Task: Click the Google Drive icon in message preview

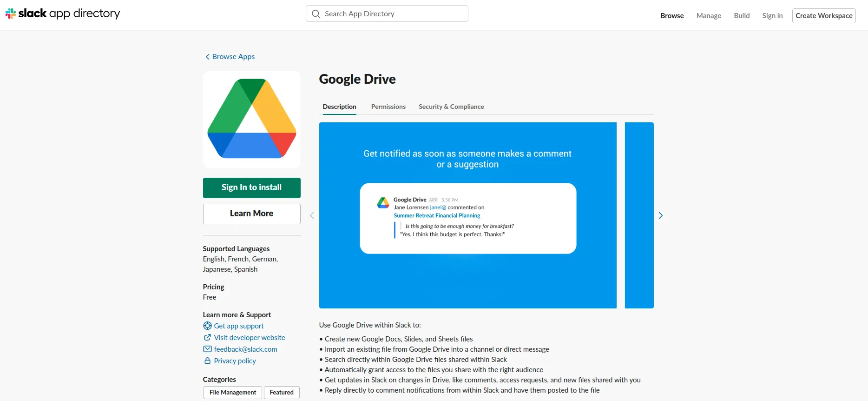Action: [x=383, y=203]
